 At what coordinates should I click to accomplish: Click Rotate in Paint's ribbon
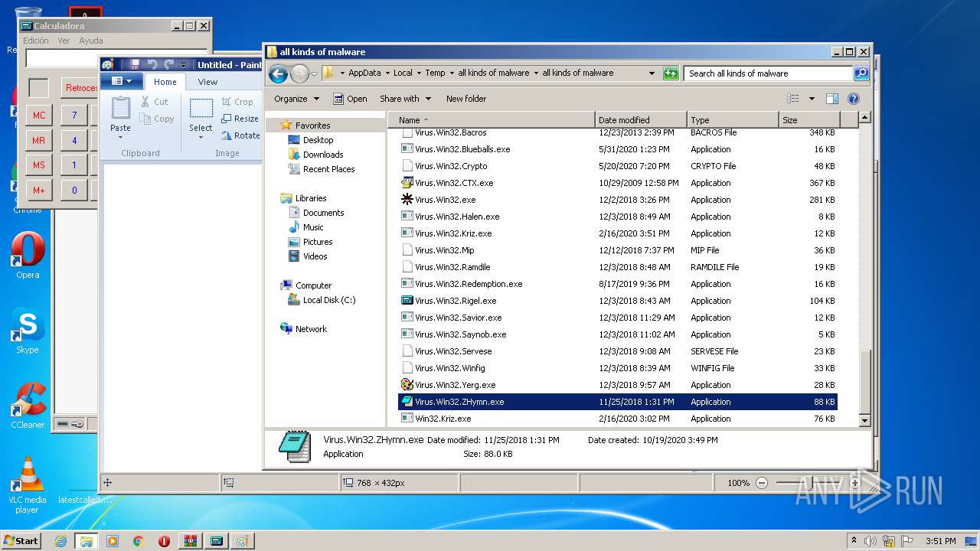(x=240, y=135)
